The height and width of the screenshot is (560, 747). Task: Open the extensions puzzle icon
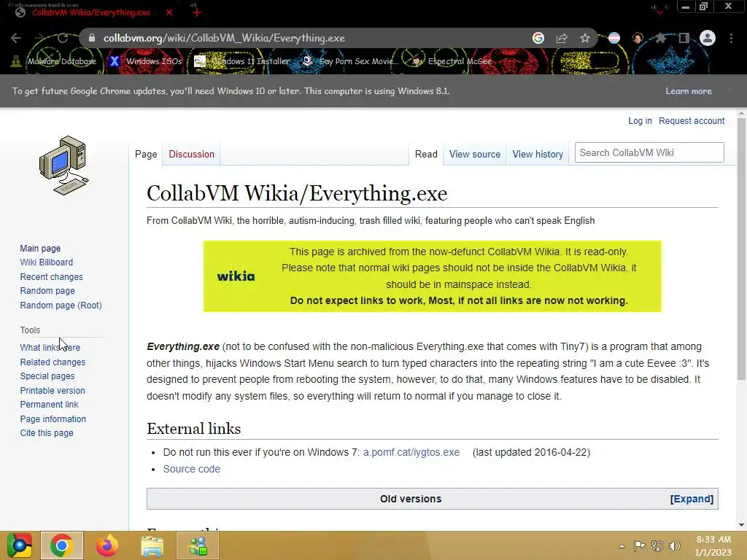660,38
